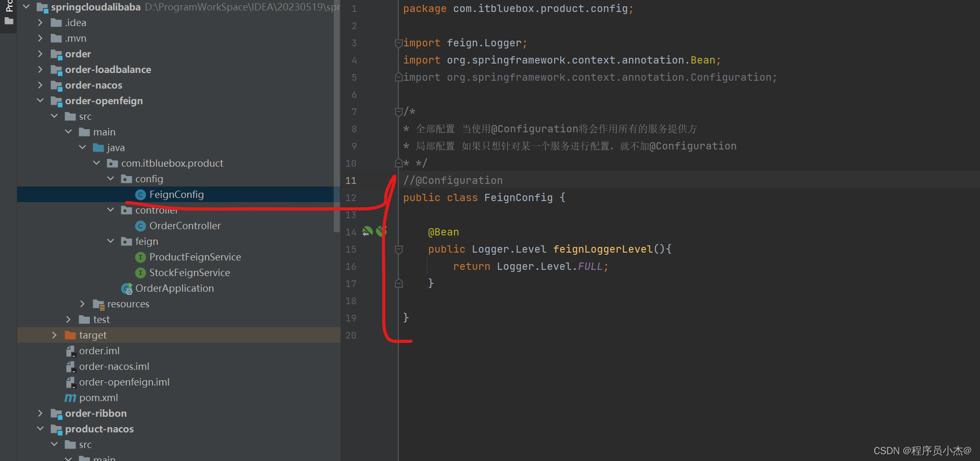Click the package declaration on line 1
This screenshot has width=980, height=461.
pyautogui.click(x=518, y=8)
